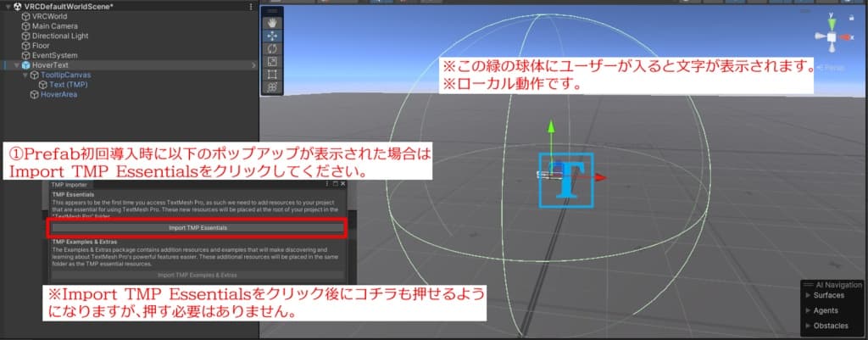Screen dimensions: 868x340
Task: Click the green Y-axis cone on orientation gizmo
Action: 831,24
